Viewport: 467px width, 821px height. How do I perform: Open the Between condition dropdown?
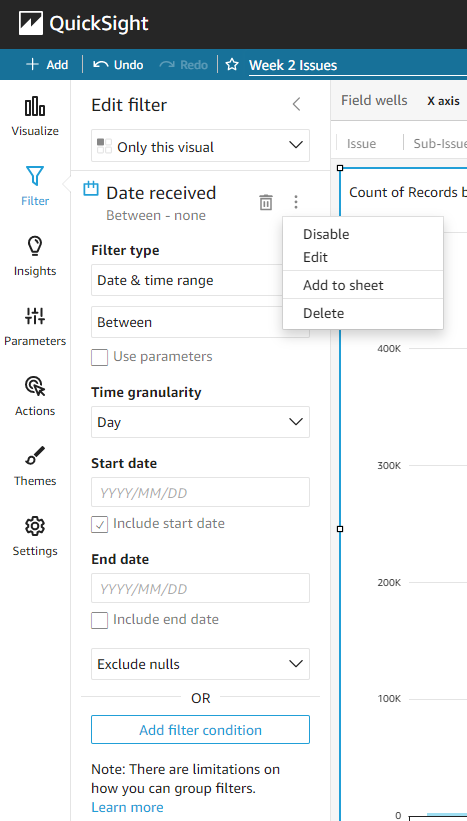click(187, 322)
